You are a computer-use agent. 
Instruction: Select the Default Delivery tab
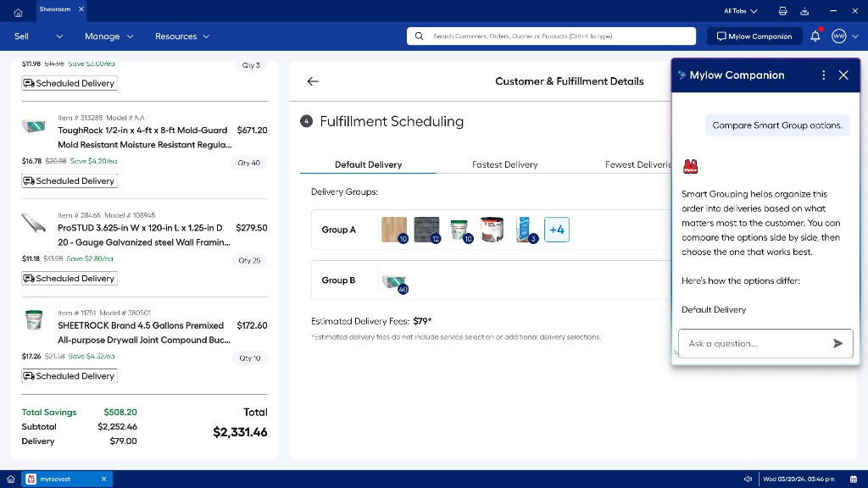point(368,164)
